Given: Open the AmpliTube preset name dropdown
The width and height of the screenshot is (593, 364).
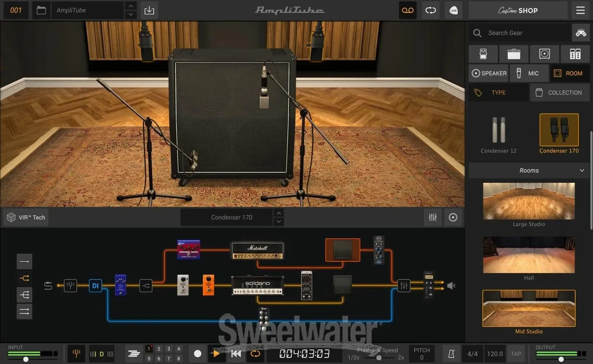Looking at the screenshot, I should coord(87,10).
